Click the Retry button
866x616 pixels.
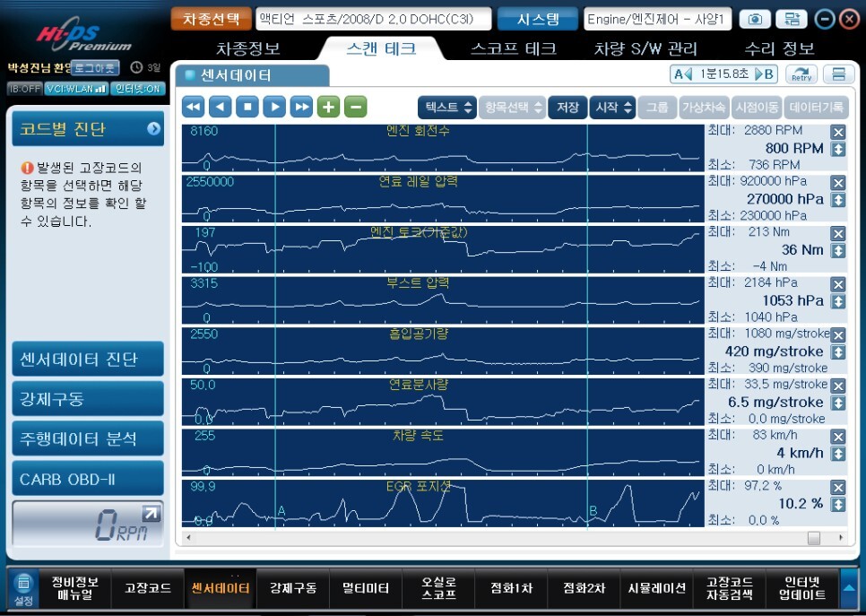click(x=801, y=74)
